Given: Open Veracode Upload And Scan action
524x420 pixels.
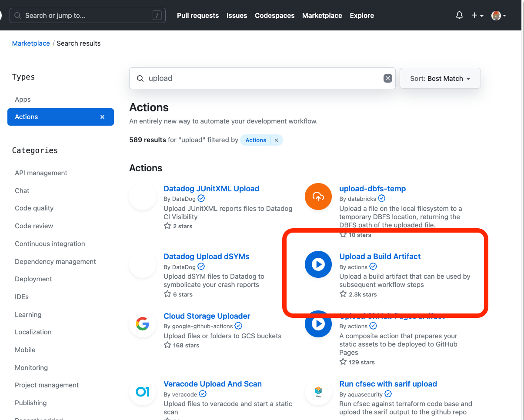Looking at the screenshot, I should [x=213, y=384].
